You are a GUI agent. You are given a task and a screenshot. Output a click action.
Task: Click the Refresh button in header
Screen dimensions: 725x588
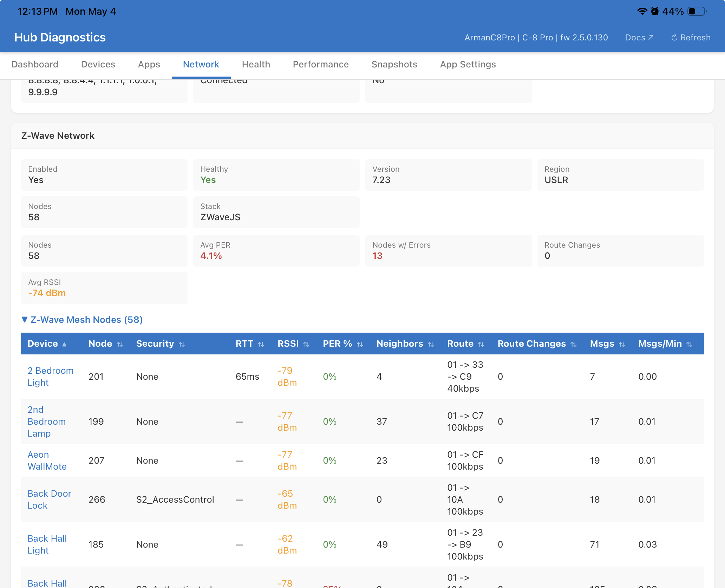point(691,38)
